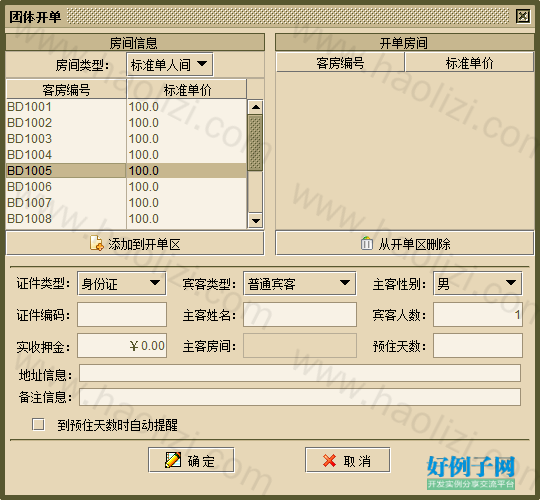
Task: Click 客房编号 header in 开单房间 table
Action: point(340,63)
